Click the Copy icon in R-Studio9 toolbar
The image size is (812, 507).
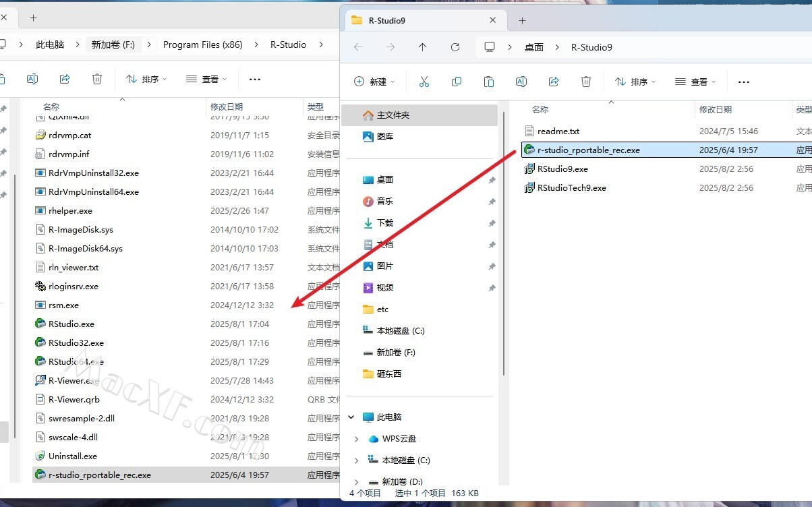pyautogui.click(x=457, y=82)
